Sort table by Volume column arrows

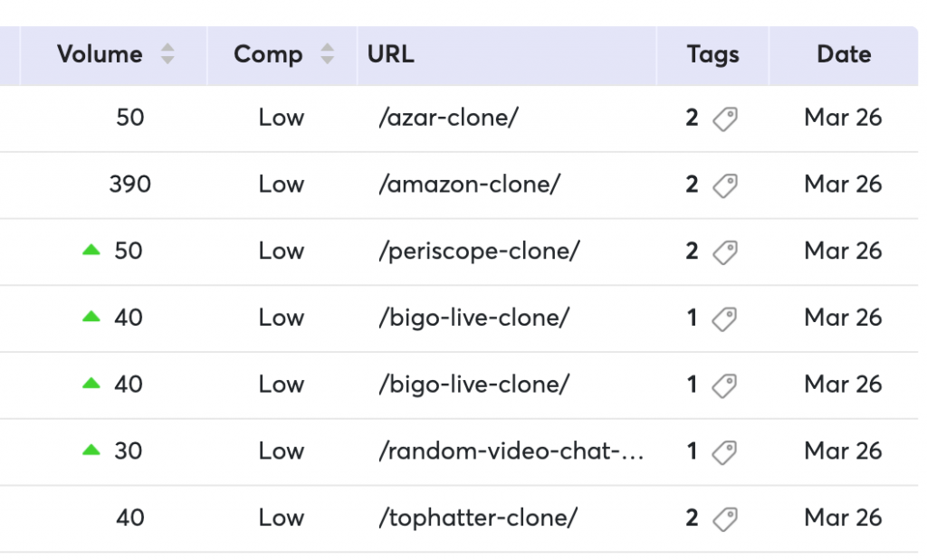[167, 53]
